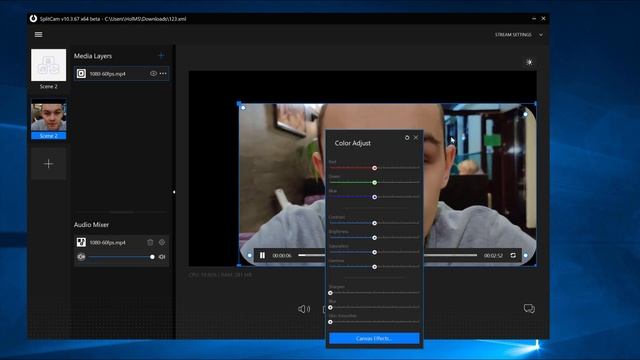Click the Skin Smoother slider handle
Image resolution: width=640 pixels, height=360 pixels.
coord(330,322)
